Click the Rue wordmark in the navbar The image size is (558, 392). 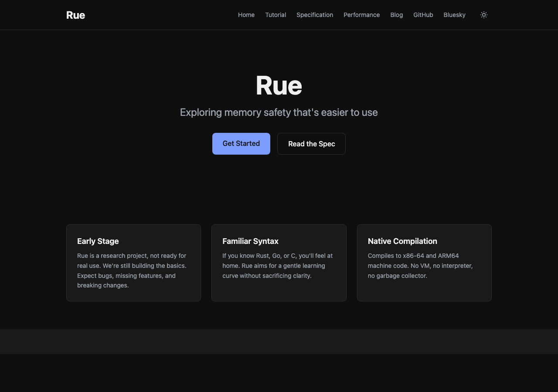[75, 15]
